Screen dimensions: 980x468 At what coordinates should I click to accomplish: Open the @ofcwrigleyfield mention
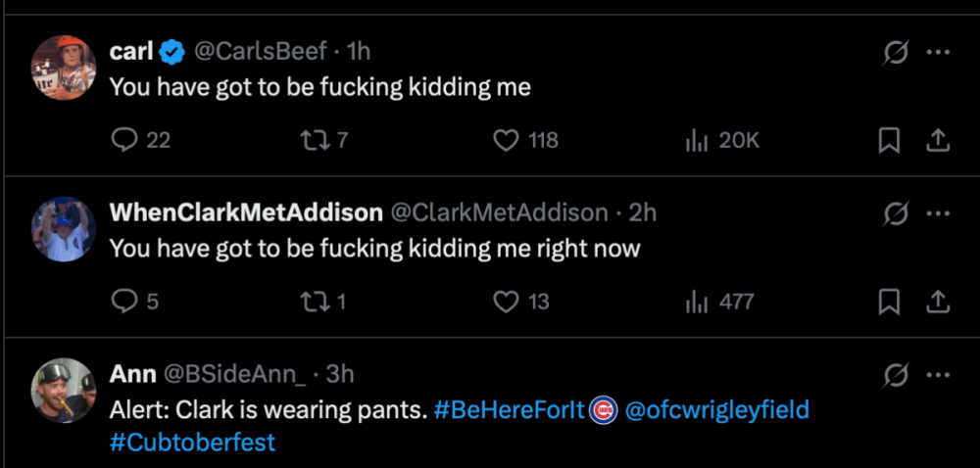[716, 410]
